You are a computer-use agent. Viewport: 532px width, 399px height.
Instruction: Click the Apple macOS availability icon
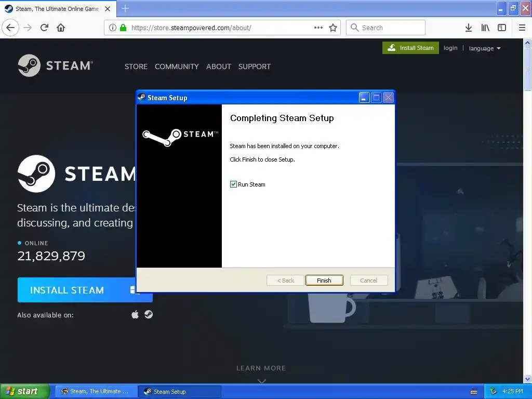coord(135,314)
